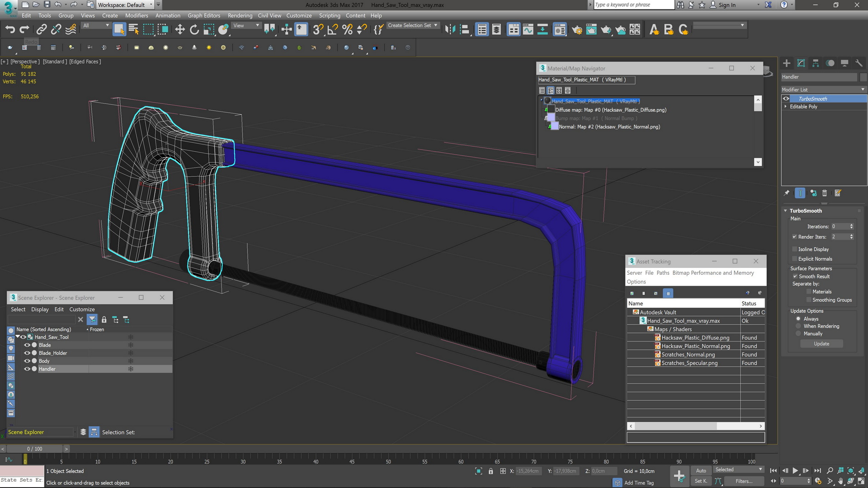Enable the Isoline Display checkbox
The height and width of the screenshot is (488, 868).
point(794,249)
